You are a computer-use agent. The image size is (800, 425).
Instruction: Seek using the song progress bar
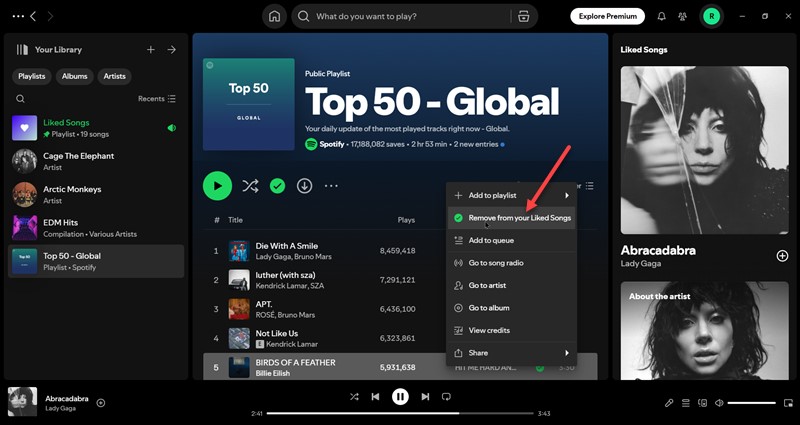(400, 413)
